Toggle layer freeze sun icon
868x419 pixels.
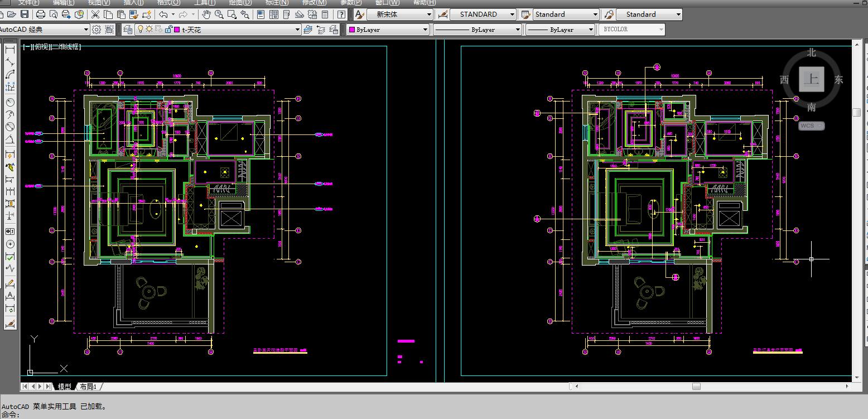[x=150, y=30]
